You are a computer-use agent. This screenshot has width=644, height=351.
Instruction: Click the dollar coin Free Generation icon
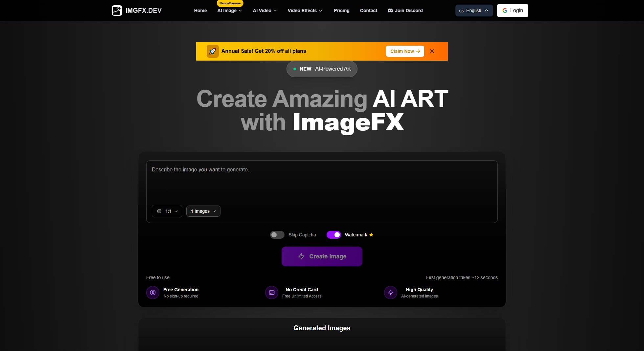(x=153, y=293)
